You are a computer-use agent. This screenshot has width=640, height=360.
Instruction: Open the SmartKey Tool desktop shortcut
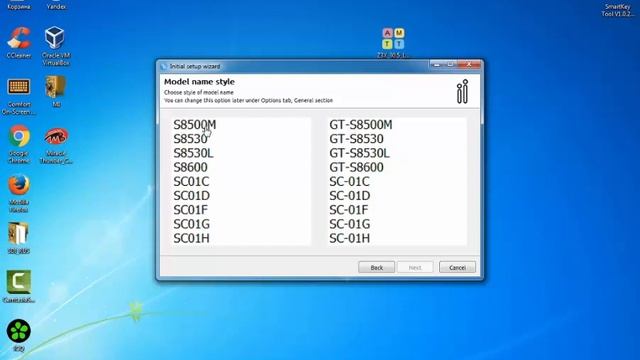(x=618, y=10)
